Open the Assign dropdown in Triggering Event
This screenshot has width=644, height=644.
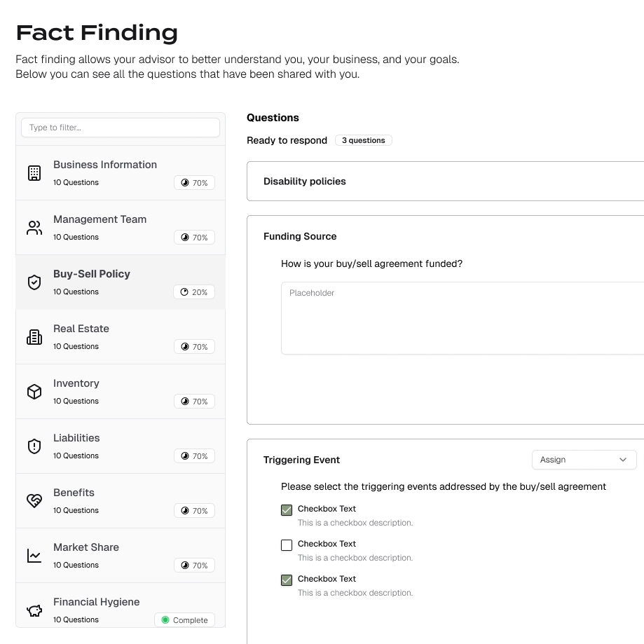click(x=584, y=460)
